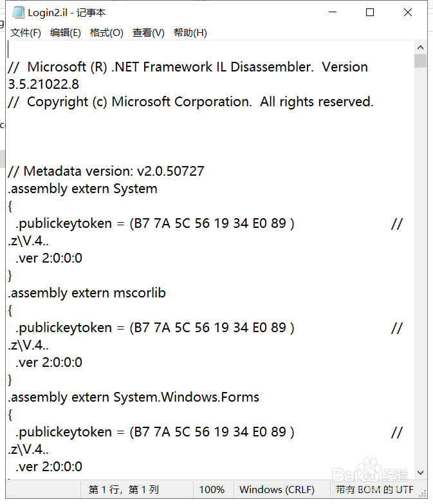433x504 pixels.
Task: Open the 帮助(H) menu
Action: click(x=190, y=32)
